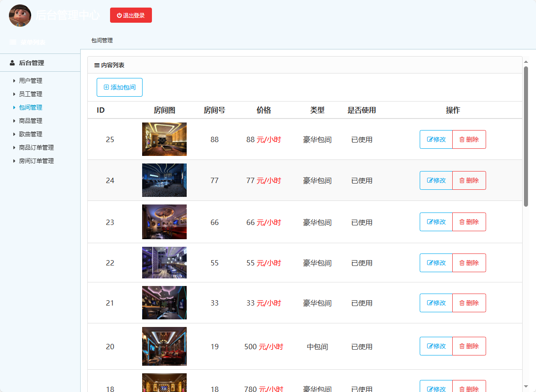This screenshot has height=392, width=536.
Task: Click the 退出登录 logout button
Action: [131, 15]
